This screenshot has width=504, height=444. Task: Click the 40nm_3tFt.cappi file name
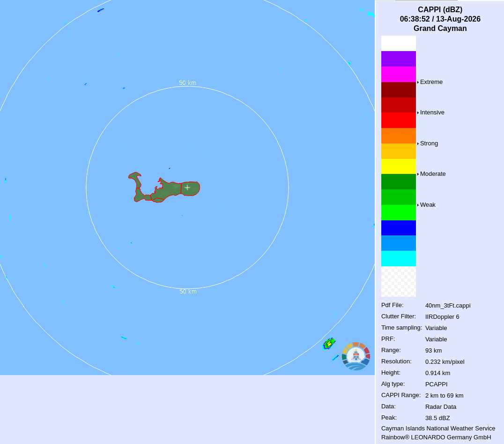click(x=448, y=305)
